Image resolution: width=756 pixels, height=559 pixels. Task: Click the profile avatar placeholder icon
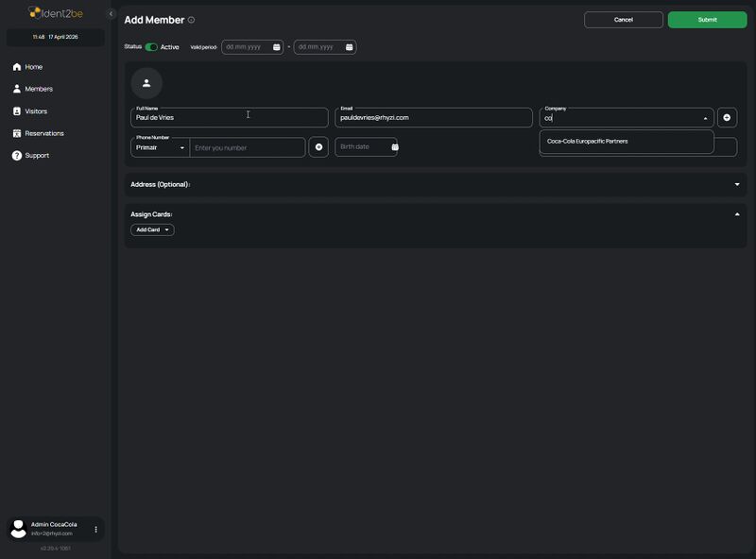click(x=146, y=83)
